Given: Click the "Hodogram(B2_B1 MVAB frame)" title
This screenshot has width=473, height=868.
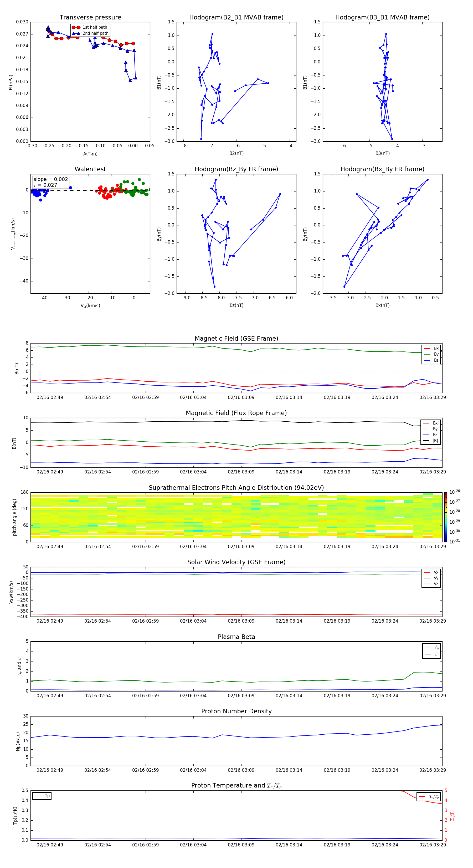Looking at the screenshot, I should [x=236, y=18].
